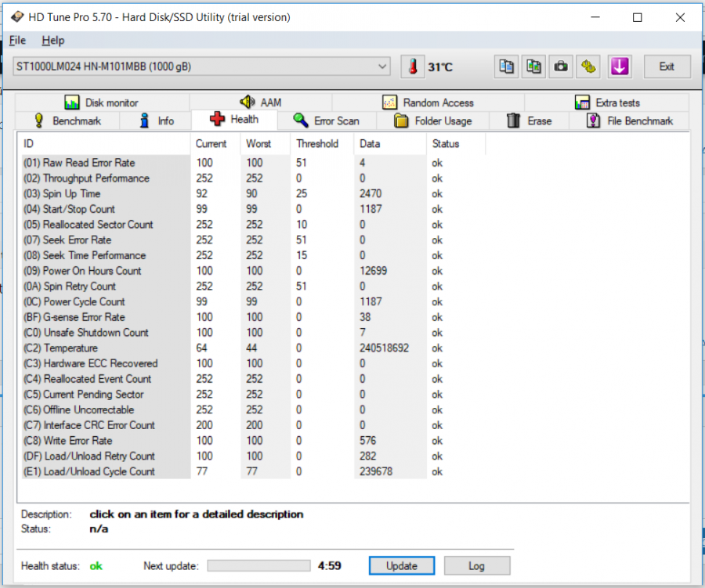The height and width of the screenshot is (588, 705).
Task: Select the Health tab
Action: pyautogui.click(x=234, y=120)
